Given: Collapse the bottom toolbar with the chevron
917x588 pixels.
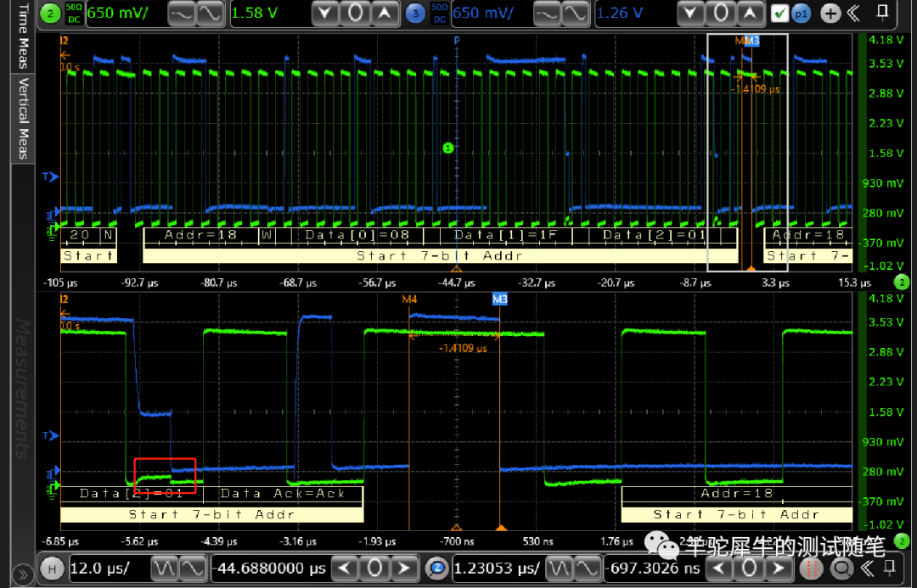Looking at the screenshot, I should [867, 568].
